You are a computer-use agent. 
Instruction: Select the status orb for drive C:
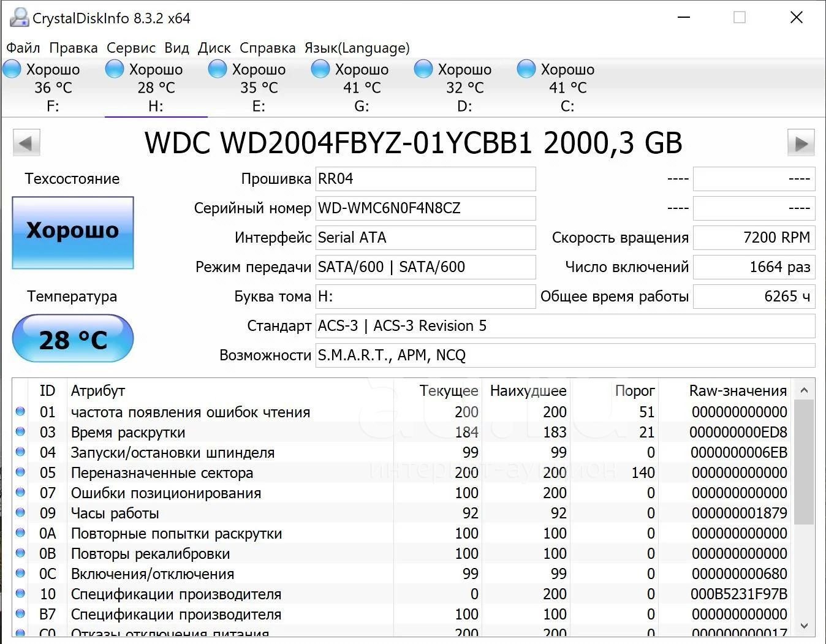pos(526,69)
